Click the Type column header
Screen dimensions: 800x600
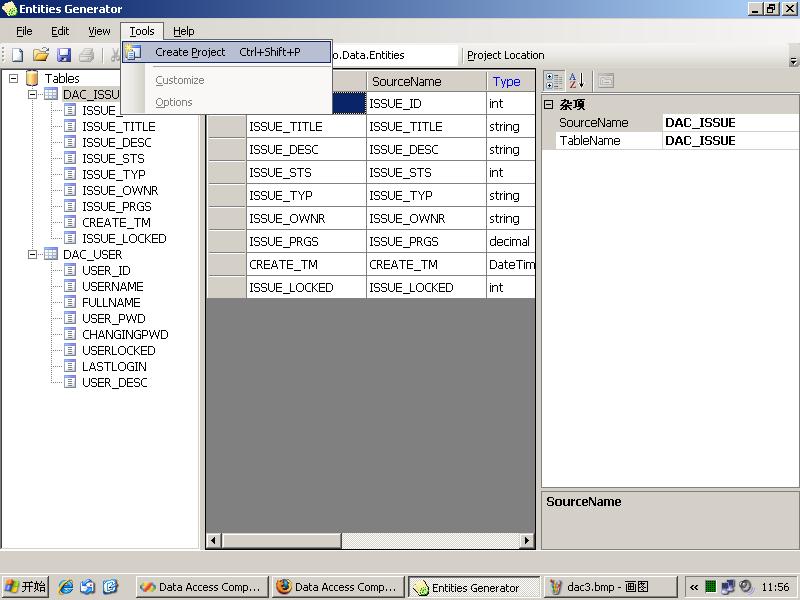(507, 81)
